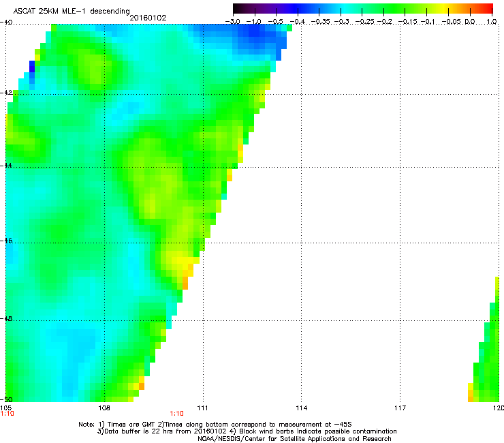Click the '114' longitude axis label
Image resolution: width=504 pixels, height=443 pixels.
click(301, 408)
